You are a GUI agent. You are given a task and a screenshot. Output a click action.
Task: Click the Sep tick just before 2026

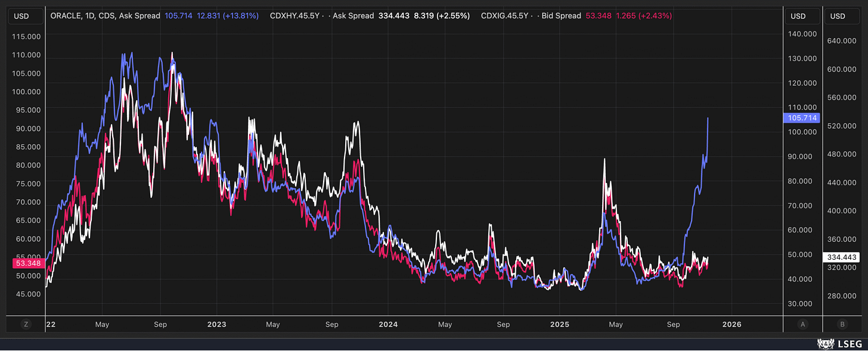[x=673, y=325]
